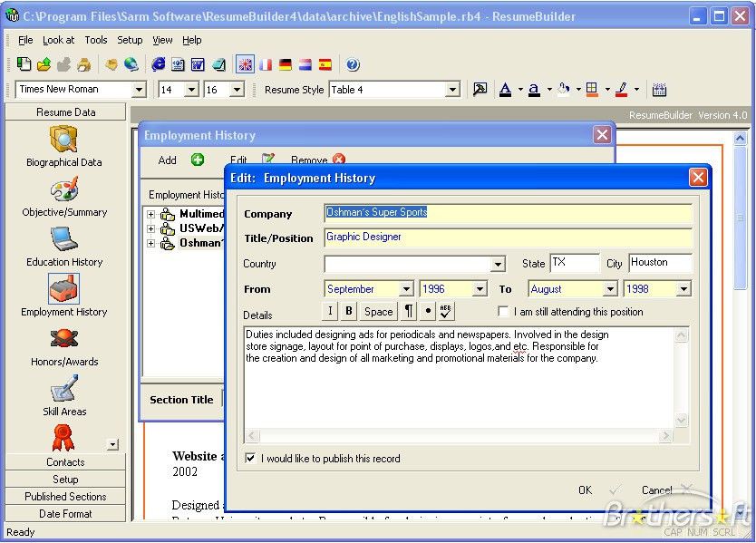This screenshot has width=756, height=543.
Task: Click the red ribbon award icon in sidebar
Action: tap(63, 437)
